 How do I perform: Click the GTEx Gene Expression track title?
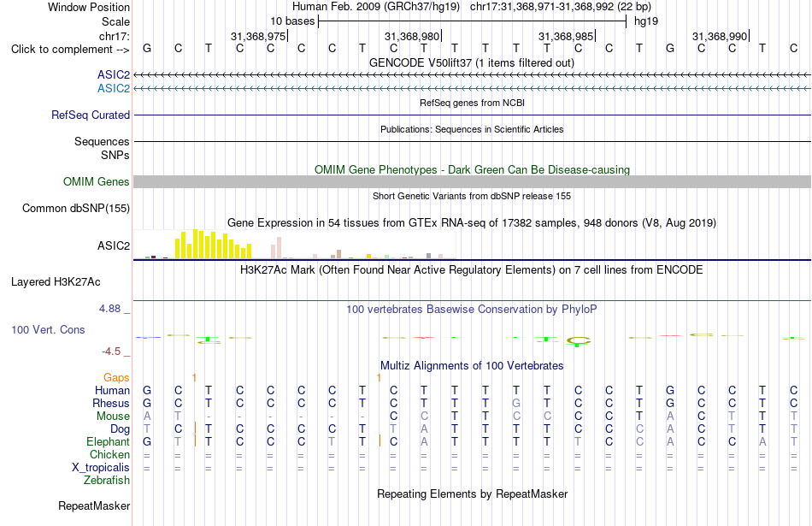click(472, 223)
